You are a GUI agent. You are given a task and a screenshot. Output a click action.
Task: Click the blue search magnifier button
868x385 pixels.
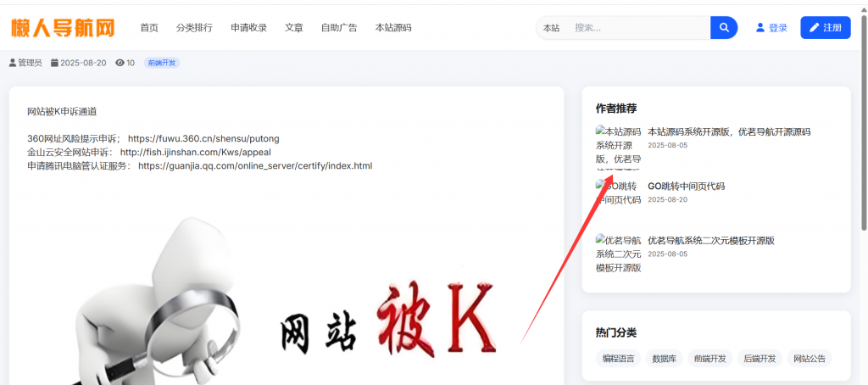[x=724, y=28]
